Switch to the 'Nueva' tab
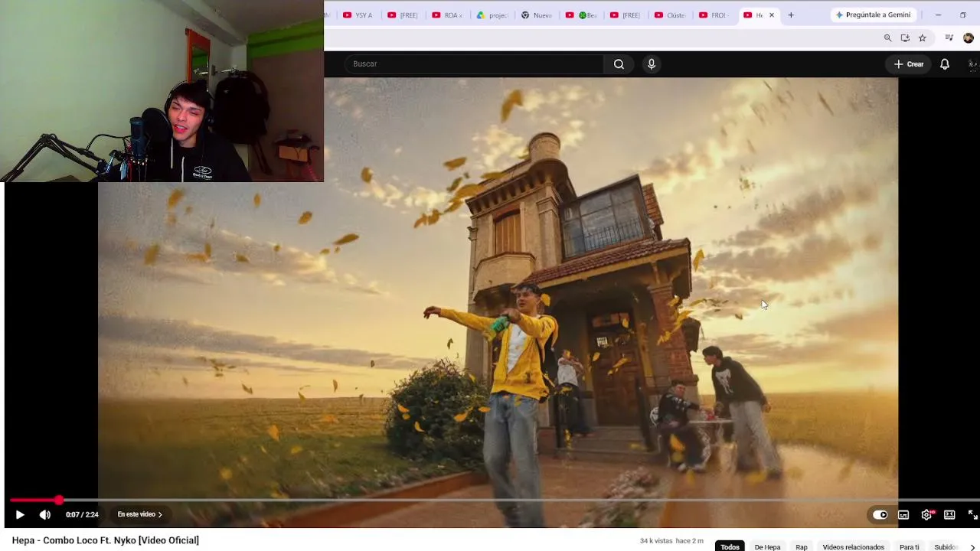980x551 pixels. (537, 15)
